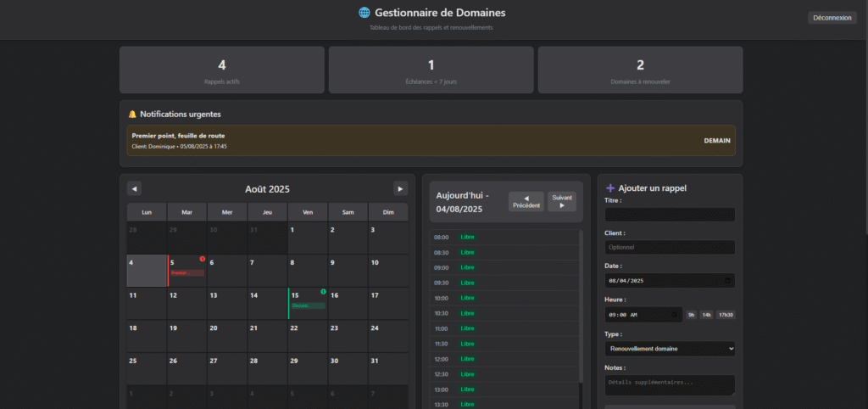Click the globe icon beside Gestionnaire de Domaines
The height and width of the screenshot is (409, 868).
pos(364,12)
